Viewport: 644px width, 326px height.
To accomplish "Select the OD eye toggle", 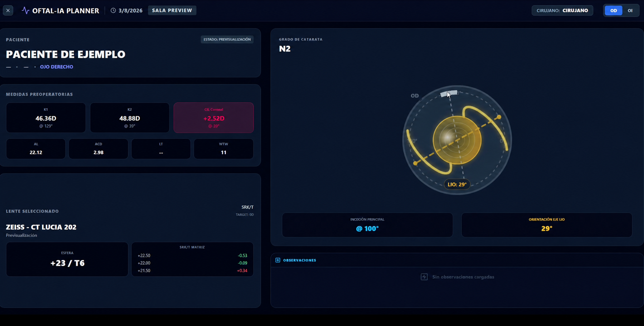I will [x=614, y=11].
